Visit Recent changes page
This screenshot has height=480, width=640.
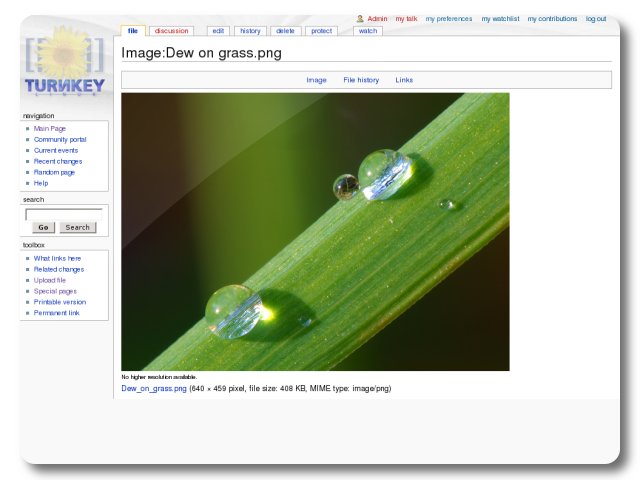58,161
